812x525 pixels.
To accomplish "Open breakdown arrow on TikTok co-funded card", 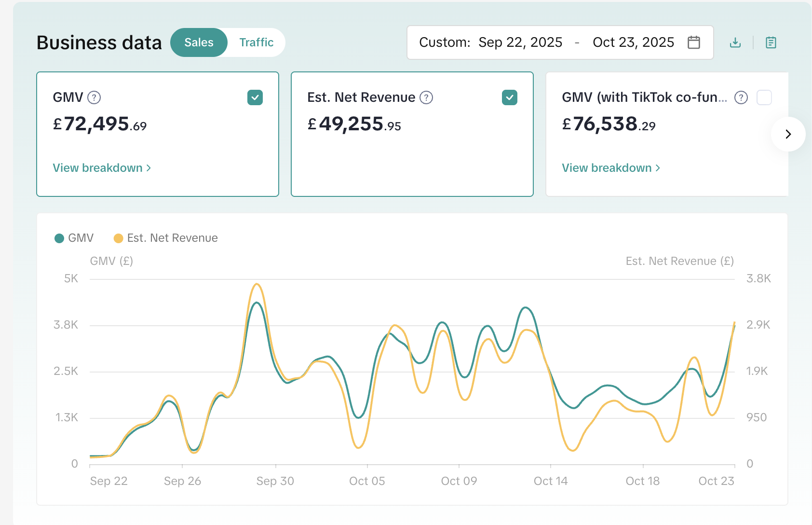I will coord(658,167).
